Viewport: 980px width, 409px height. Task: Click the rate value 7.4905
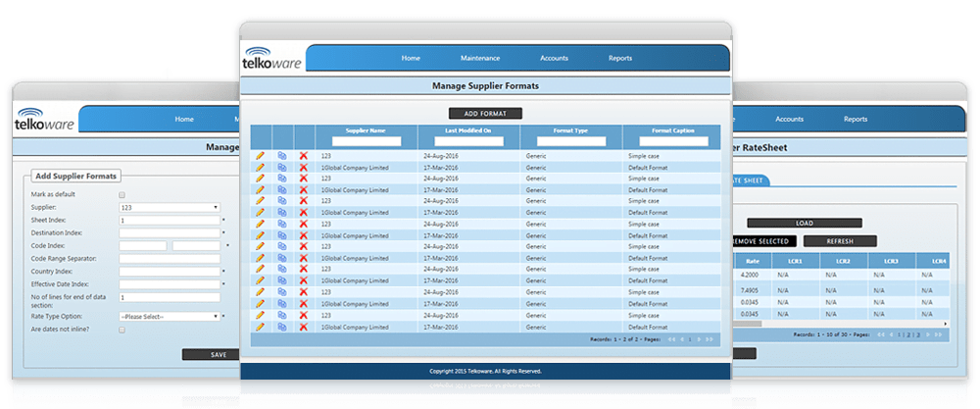click(x=750, y=290)
